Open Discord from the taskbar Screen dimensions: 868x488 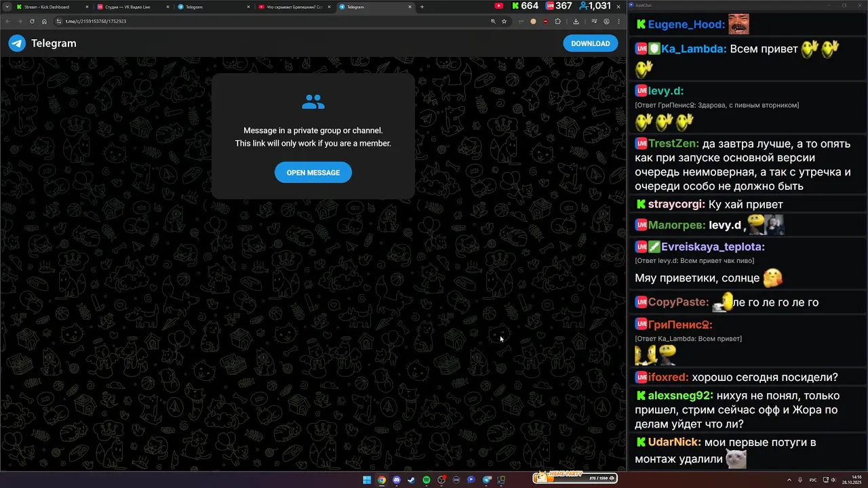[x=397, y=480]
